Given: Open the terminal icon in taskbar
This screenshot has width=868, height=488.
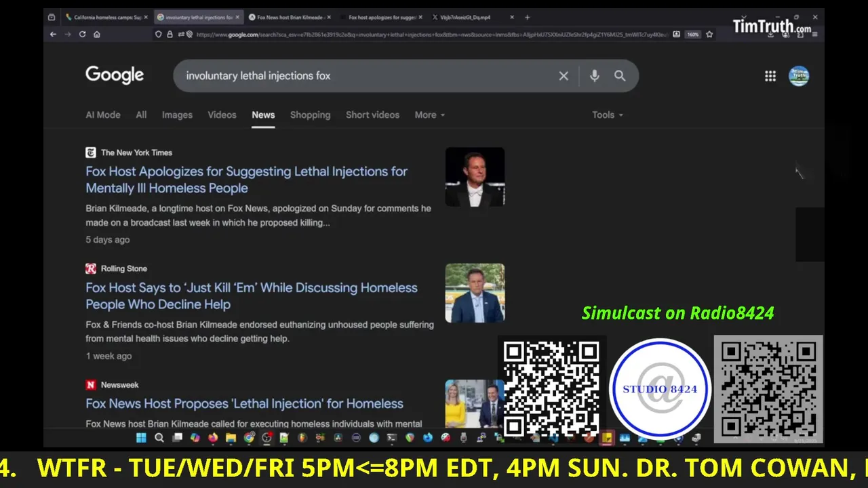Looking at the screenshot, I should click(x=391, y=438).
